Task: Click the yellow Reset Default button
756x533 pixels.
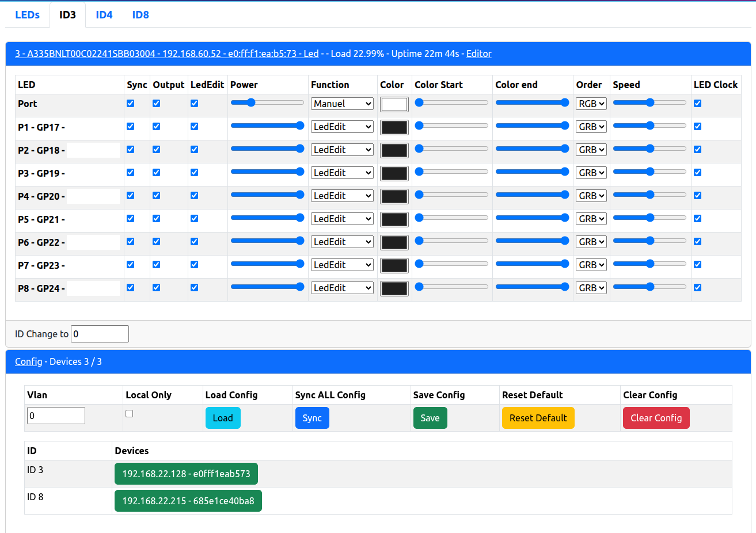Action: 538,418
